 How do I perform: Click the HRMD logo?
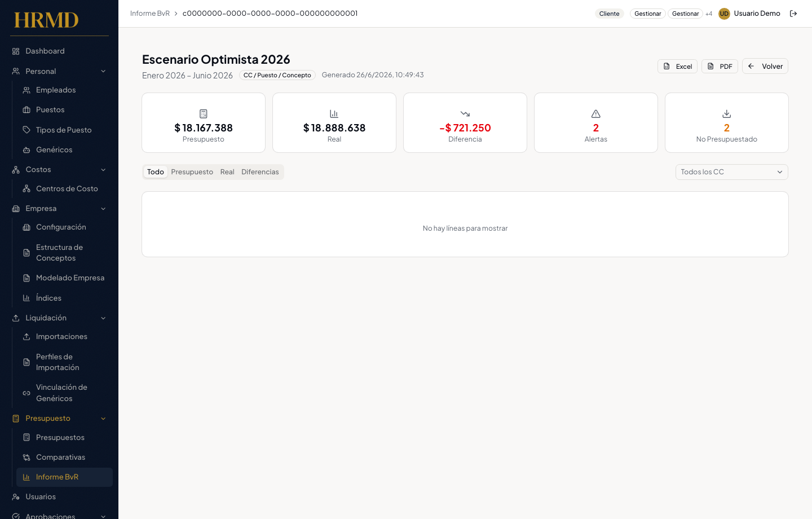46,20
